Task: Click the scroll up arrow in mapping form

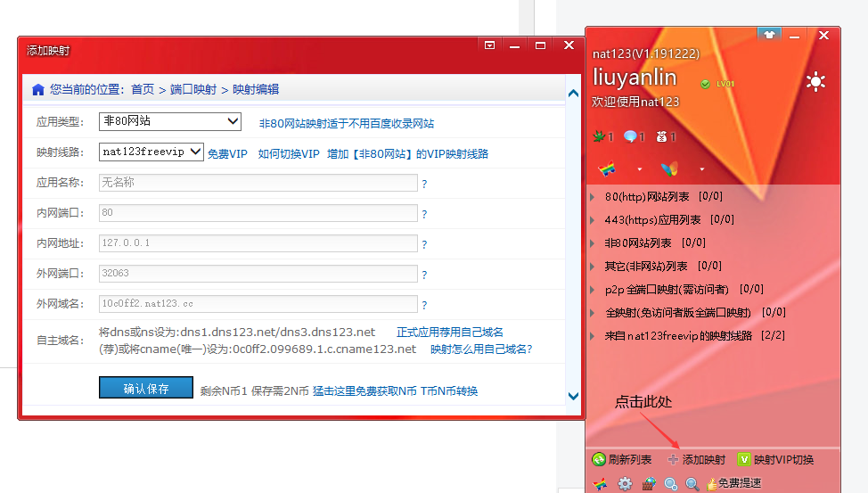Action: [574, 93]
